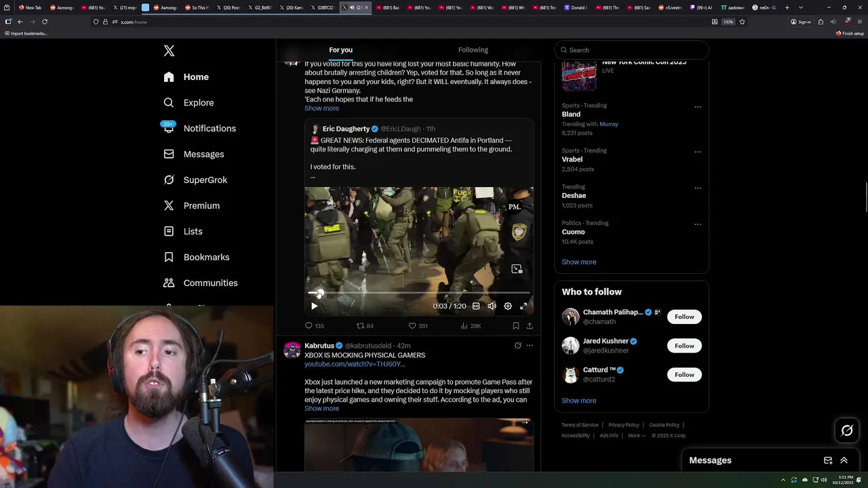
Task: View analytics showing 28K views
Action: tap(471, 326)
